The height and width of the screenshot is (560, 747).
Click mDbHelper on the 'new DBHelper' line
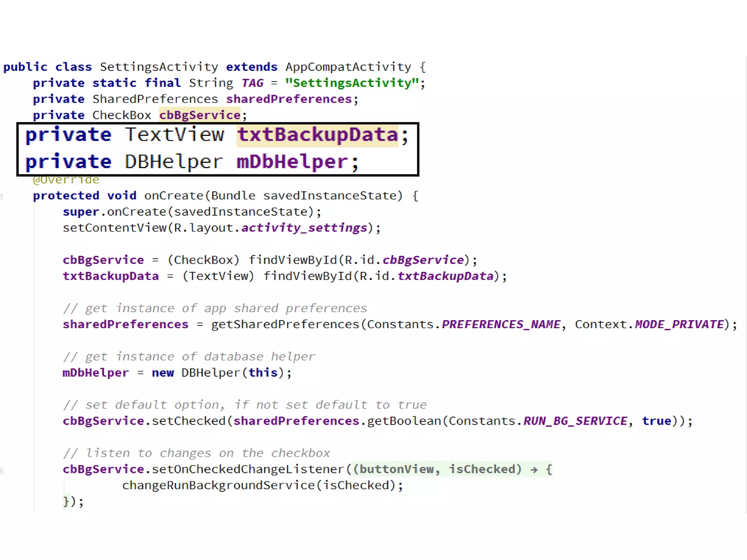pyautogui.click(x=96, y=373)
